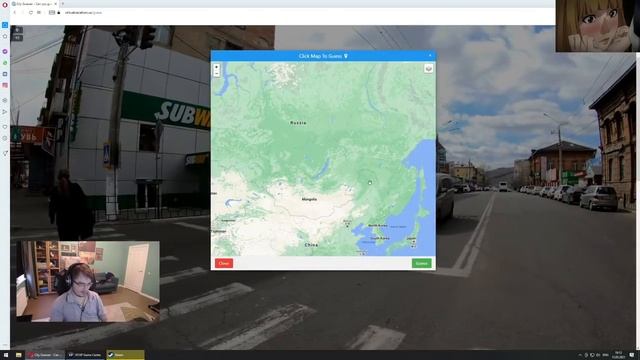Image resolution: width=640 pixels, height=360 pixels.
Task: Open the blue square sidebar app icon
Action: point(5,74)
